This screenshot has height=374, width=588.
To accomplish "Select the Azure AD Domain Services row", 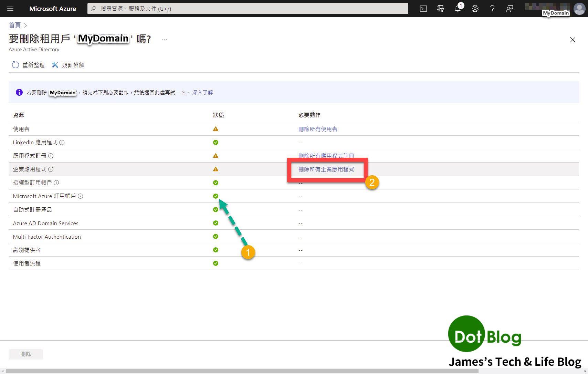I will [294, 223].
